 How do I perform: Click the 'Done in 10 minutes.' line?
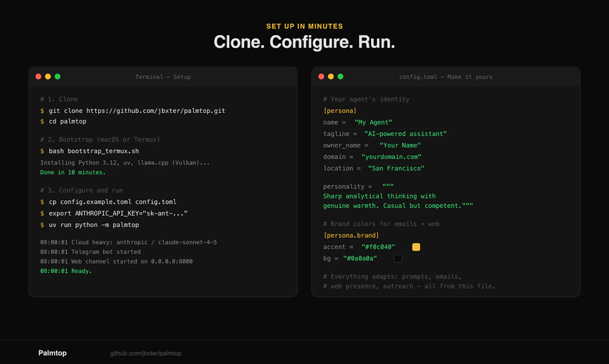point(73,172)
